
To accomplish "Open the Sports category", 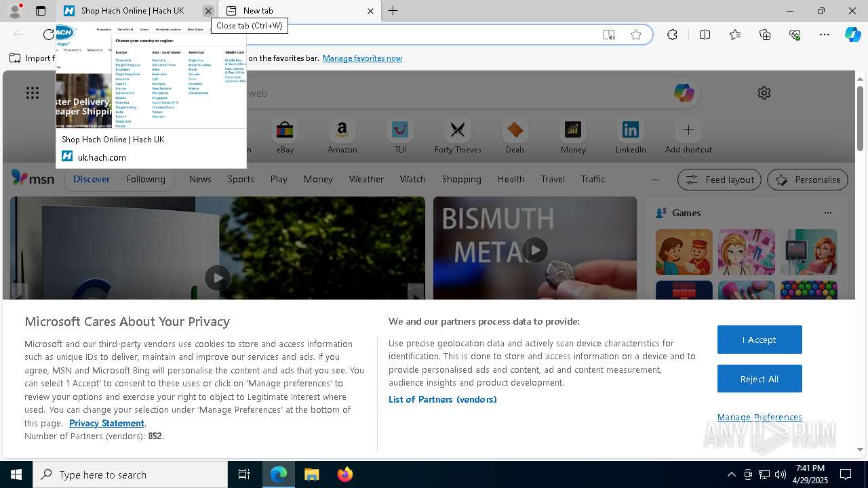I will (x=241, y=179).
